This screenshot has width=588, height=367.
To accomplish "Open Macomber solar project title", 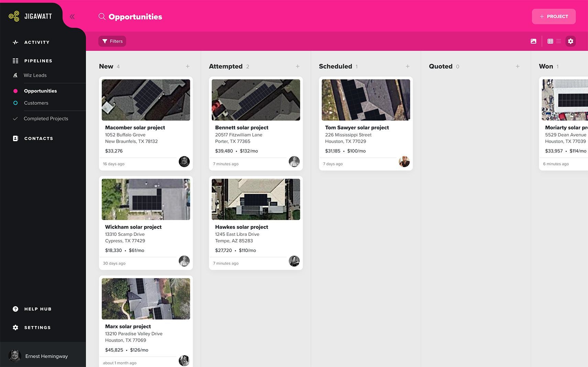I will (135, 127).
